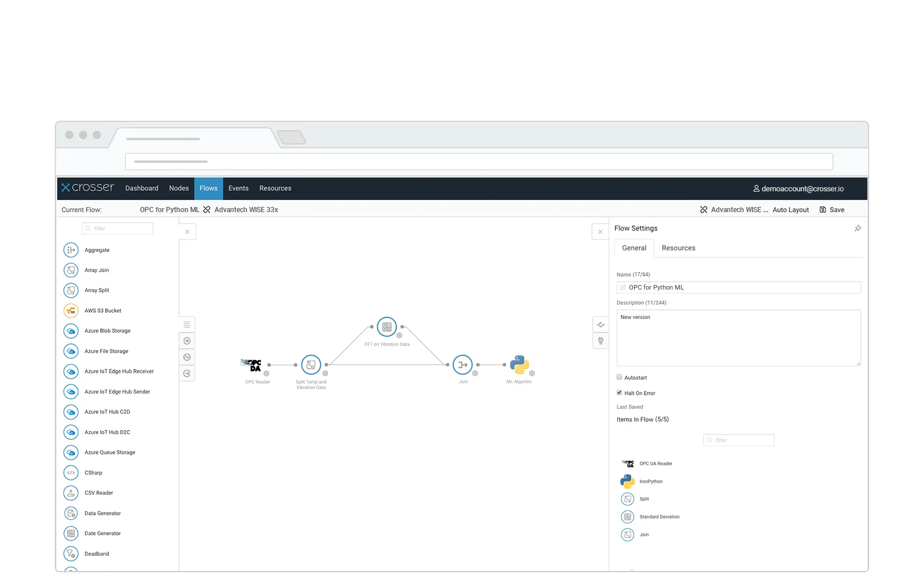Pin the Flow Settings panel

(858, 228)
